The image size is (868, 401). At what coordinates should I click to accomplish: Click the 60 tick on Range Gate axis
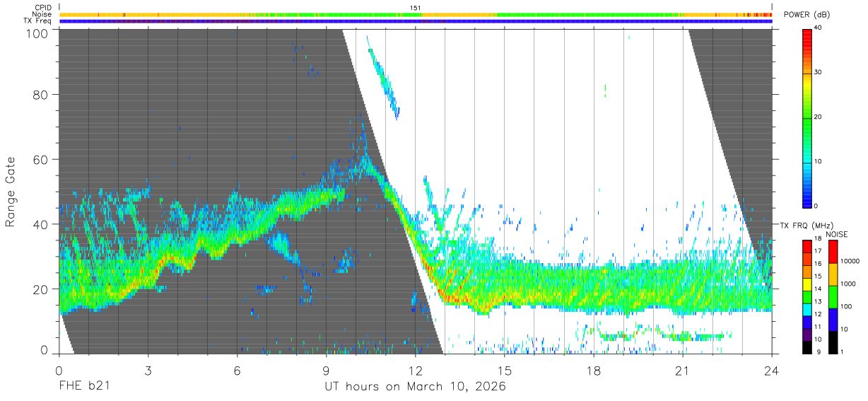tap(40, 160)
